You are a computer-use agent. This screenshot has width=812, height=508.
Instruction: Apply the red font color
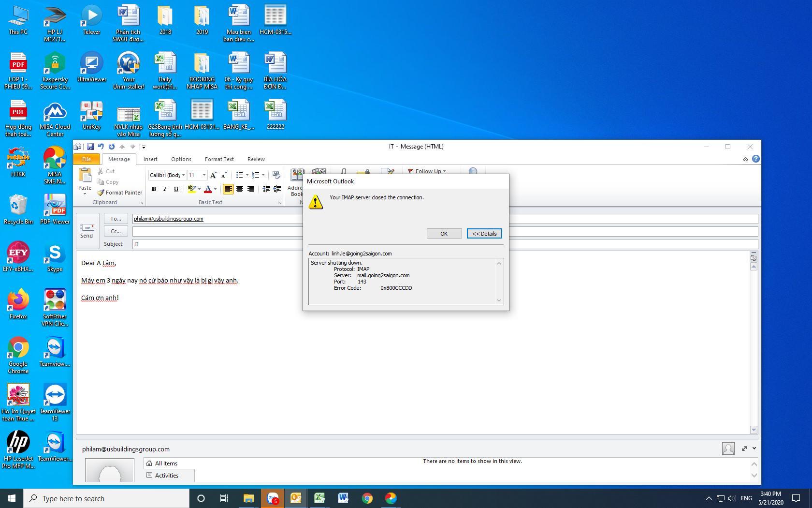click(x=208, y=189)
